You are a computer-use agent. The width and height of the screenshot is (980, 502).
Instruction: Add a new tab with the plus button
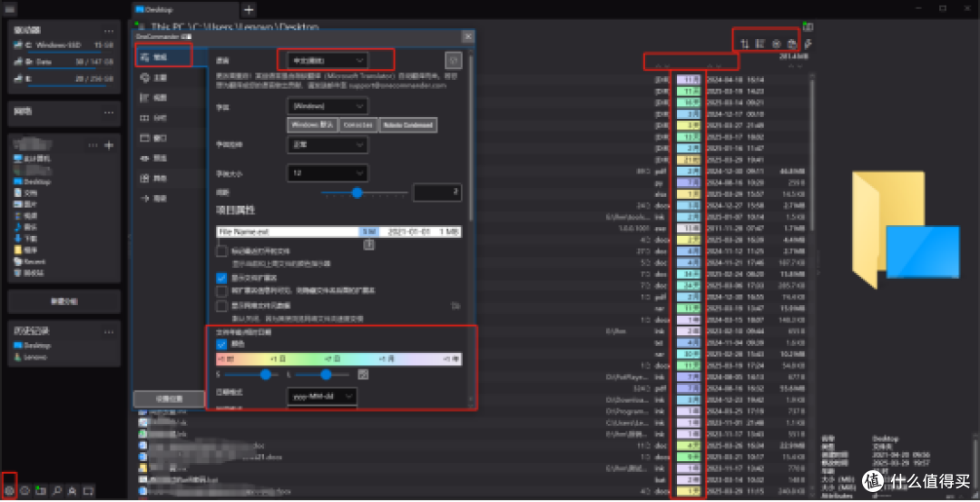click(x=249, y=9)
